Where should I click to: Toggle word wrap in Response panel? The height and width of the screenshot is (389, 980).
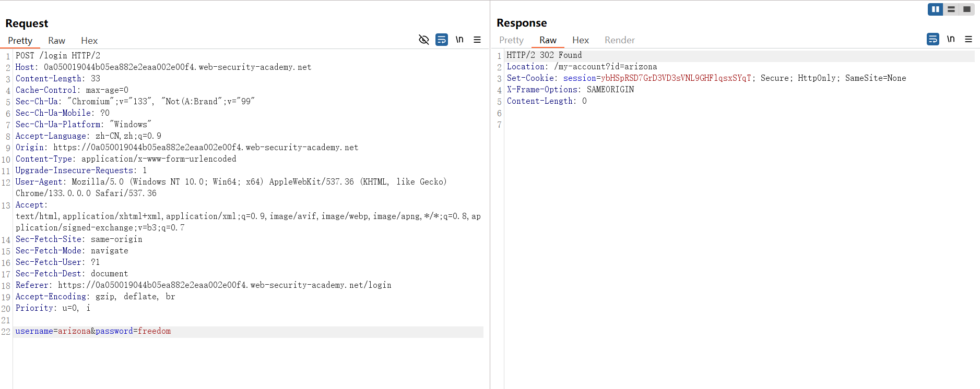point(933,39)
